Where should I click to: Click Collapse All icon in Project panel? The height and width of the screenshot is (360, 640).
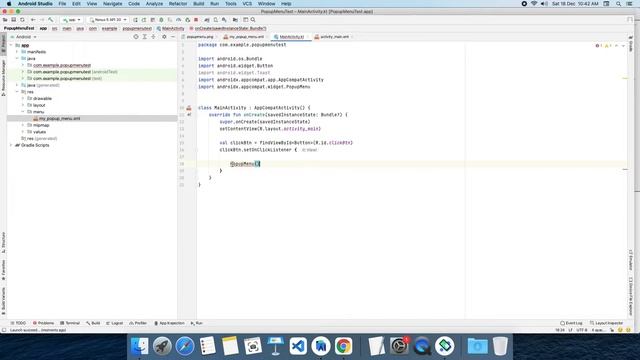tap(153, 37)
